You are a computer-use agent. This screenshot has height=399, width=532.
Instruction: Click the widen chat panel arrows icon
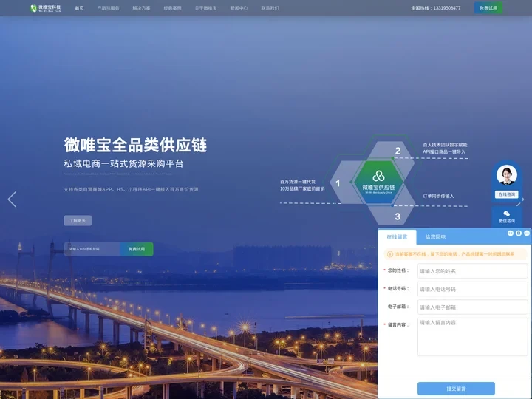pyautogui.click(x=511, y=233)
